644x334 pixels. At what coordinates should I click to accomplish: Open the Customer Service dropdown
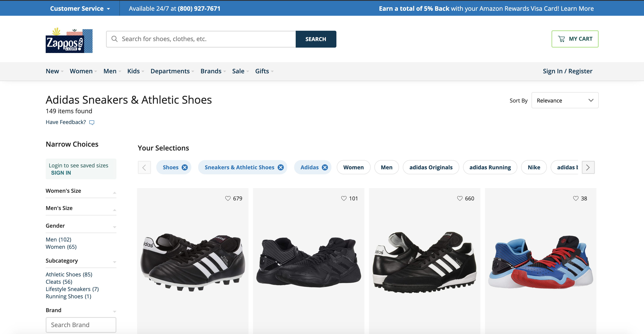pyautogui.click(x=80, y=8)
